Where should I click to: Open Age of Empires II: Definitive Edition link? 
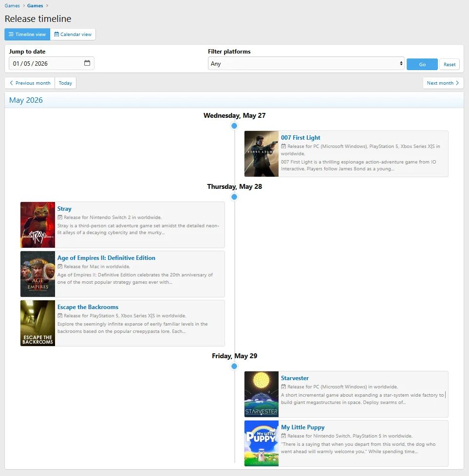[x=106, y=258]
